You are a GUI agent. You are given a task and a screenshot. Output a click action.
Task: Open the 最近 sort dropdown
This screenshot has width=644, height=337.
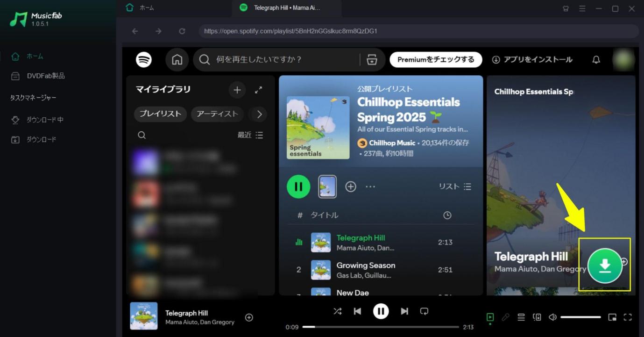pyautogui.click(x=250, y=135)
